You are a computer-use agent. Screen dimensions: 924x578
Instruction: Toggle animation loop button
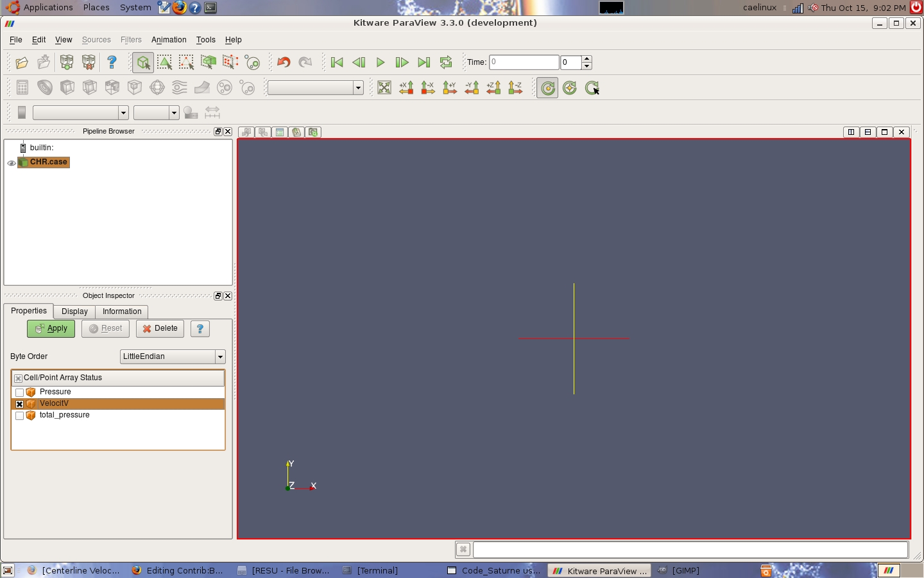446,62
